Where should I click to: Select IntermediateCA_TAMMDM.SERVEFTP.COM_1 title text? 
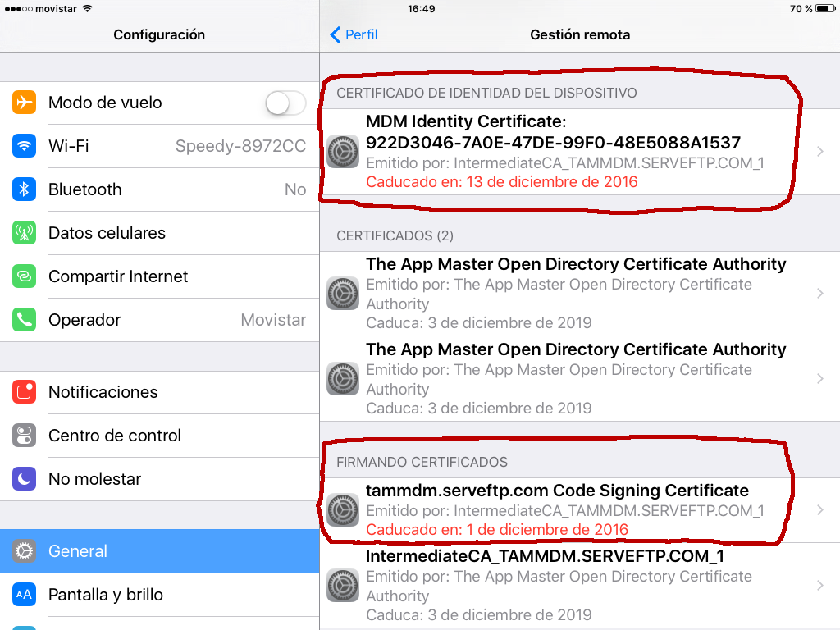pyautogui.click(x=545, y=556)
